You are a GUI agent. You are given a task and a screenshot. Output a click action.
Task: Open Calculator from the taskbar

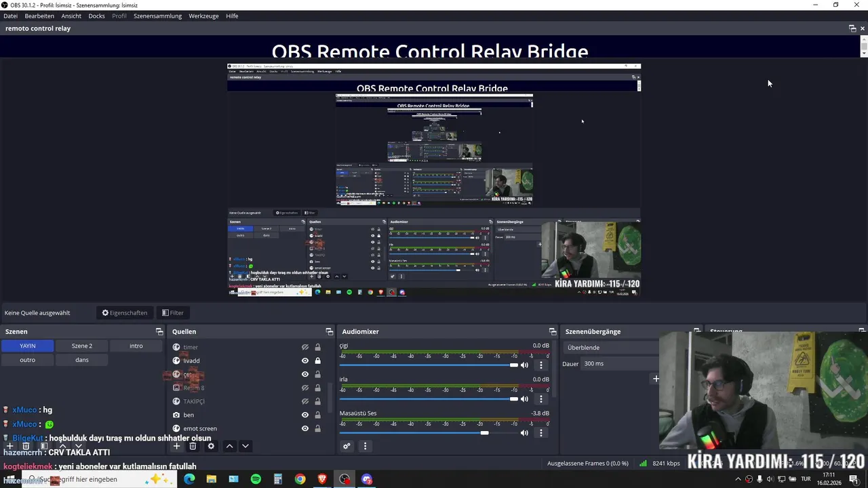[x=278, y=479]
